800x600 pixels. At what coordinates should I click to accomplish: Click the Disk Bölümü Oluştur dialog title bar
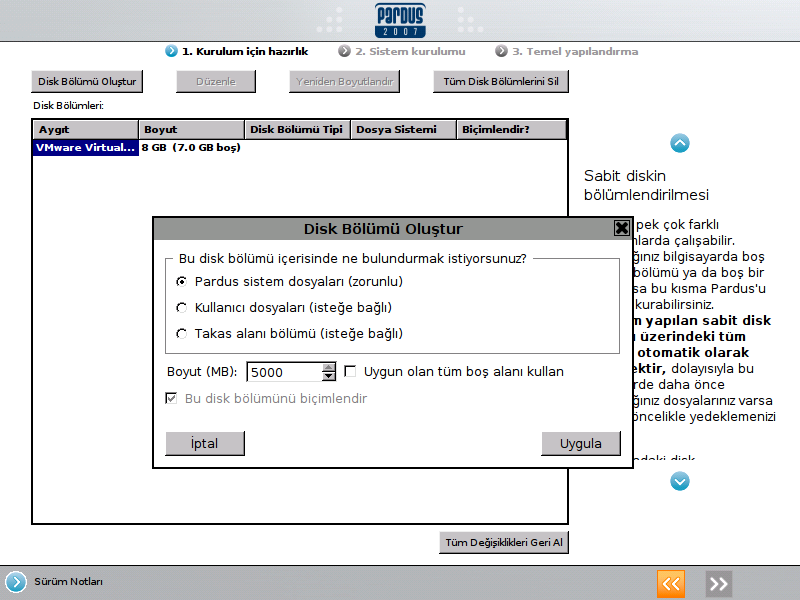click(x=383, y=229)
